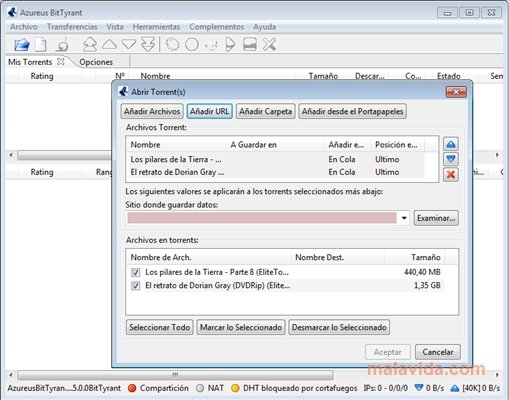Click the grey NAT status indicator
The width and height of the screenshot is (509, 400).
200,388
